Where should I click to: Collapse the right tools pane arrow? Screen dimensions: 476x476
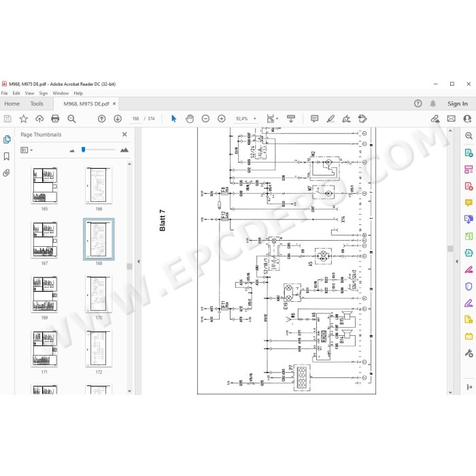coord(457,261)
